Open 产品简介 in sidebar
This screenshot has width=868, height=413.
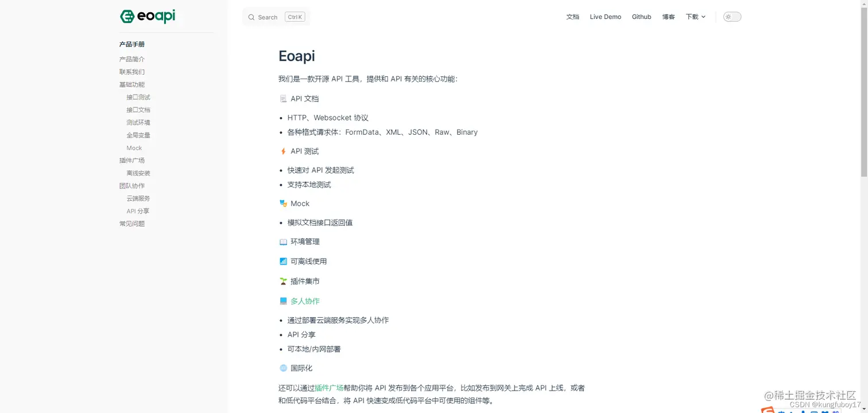point(132,59)
